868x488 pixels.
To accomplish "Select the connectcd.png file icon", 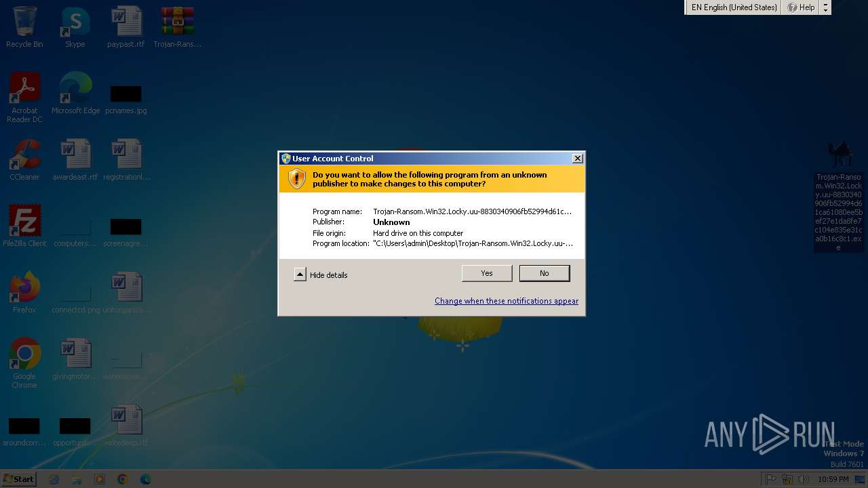I will pos(75,298).
